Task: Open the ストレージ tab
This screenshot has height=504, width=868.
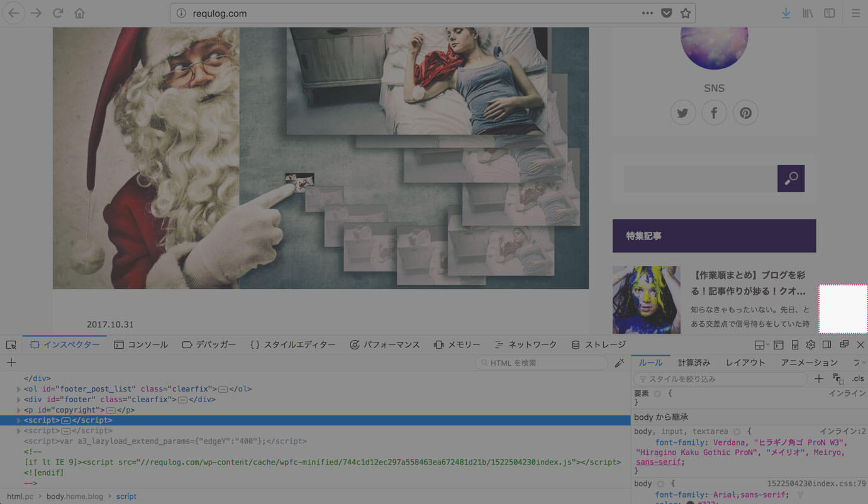Action: (598, 344)
